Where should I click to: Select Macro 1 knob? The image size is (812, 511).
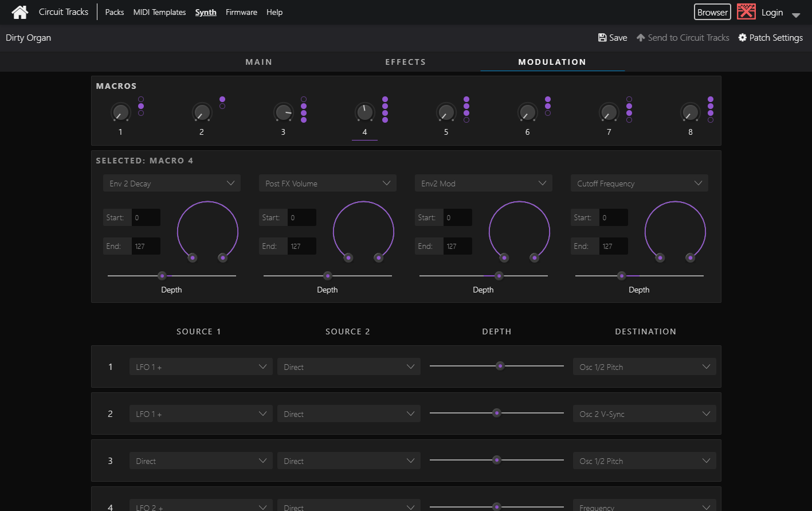click(120, 113)
